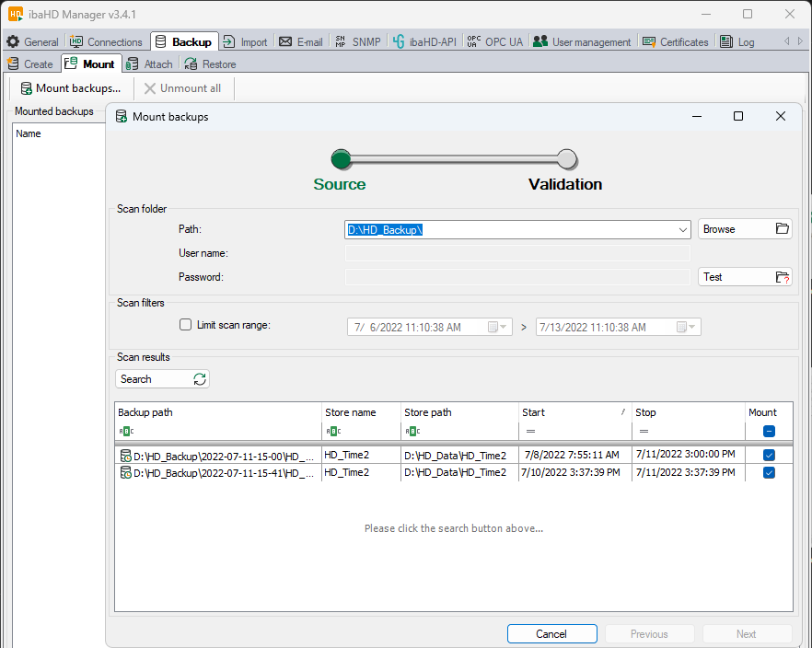The image size is (812, 648).
Task: Click the Test connection folder icon
Action: click(782, 277)
